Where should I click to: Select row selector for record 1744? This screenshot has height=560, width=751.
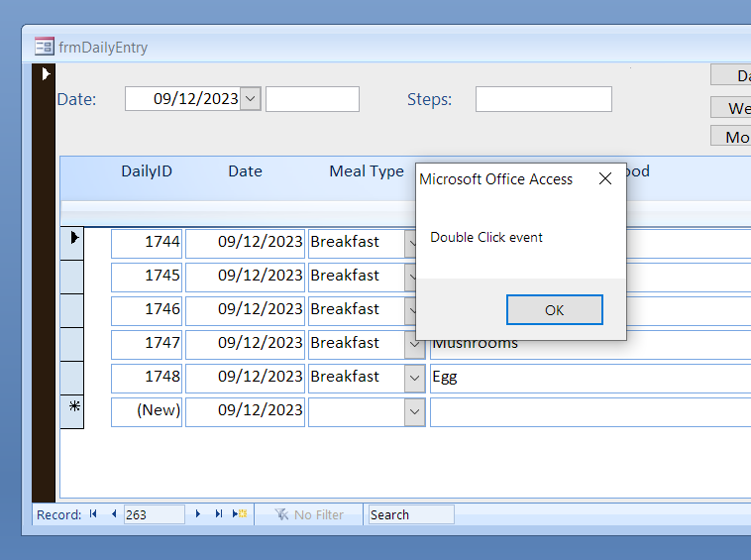[x=72, y=244]
